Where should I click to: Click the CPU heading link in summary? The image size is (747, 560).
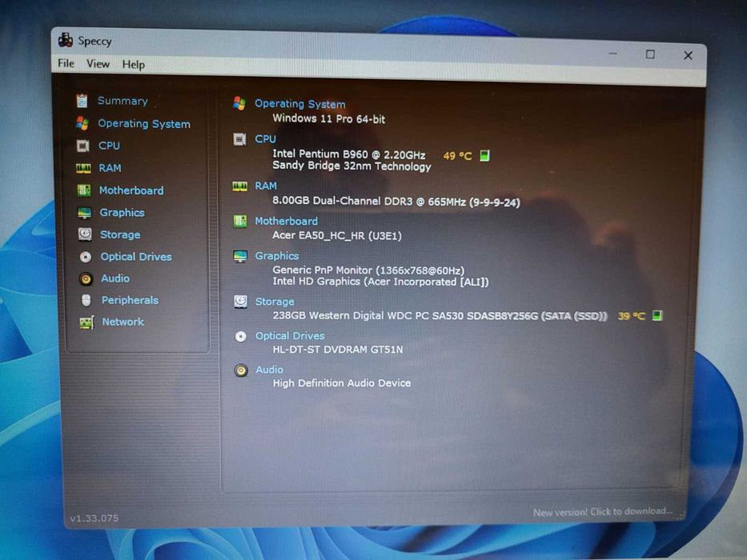tap(265, 138)
